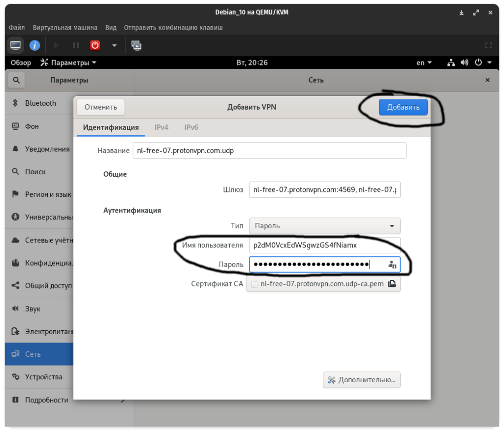The width and height of the screenshot is (504, 432).
Task: Switch to the IPv6 tab
Action: tap(191, 127)
